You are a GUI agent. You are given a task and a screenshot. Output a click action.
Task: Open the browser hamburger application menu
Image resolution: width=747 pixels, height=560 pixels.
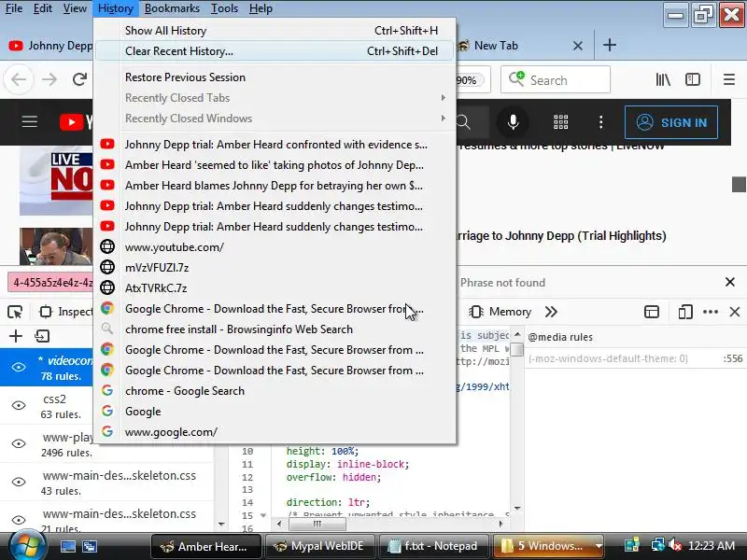(729, 79)
